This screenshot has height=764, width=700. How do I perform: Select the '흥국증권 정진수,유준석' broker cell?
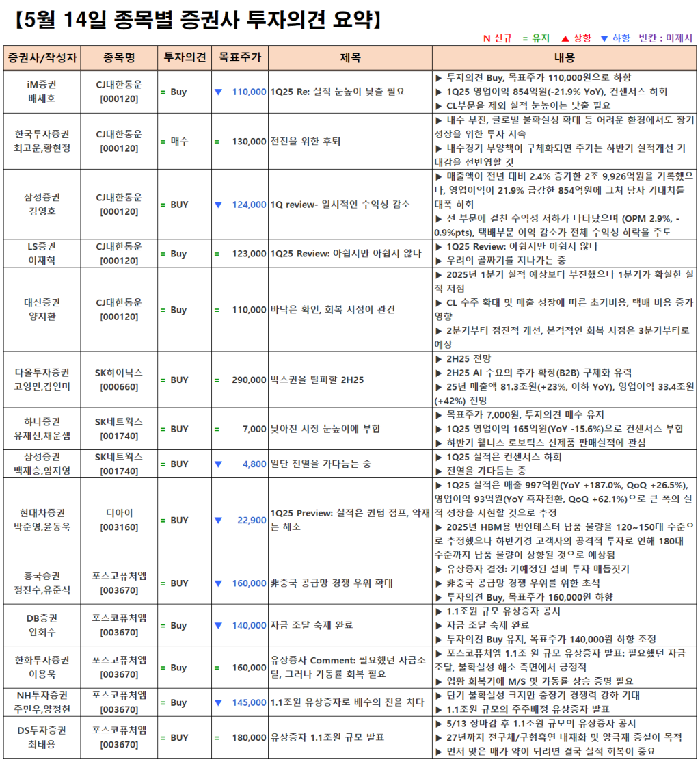click(x=42, y=583)
